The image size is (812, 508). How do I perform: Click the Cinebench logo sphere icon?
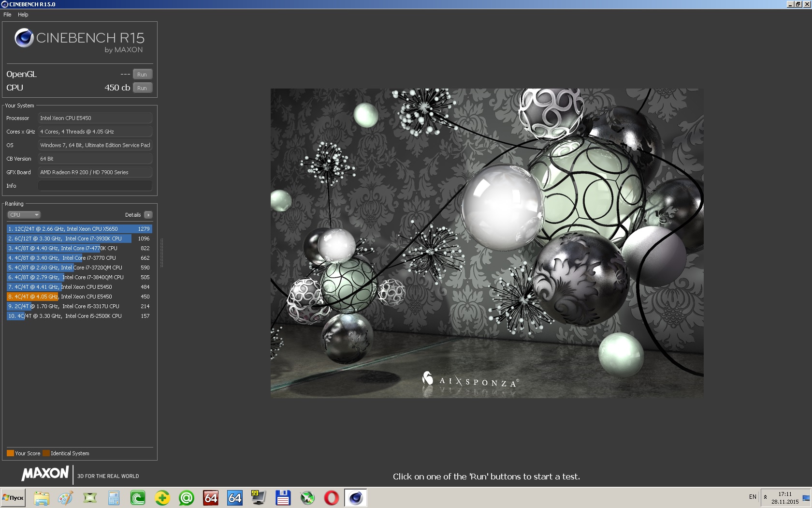24,38
